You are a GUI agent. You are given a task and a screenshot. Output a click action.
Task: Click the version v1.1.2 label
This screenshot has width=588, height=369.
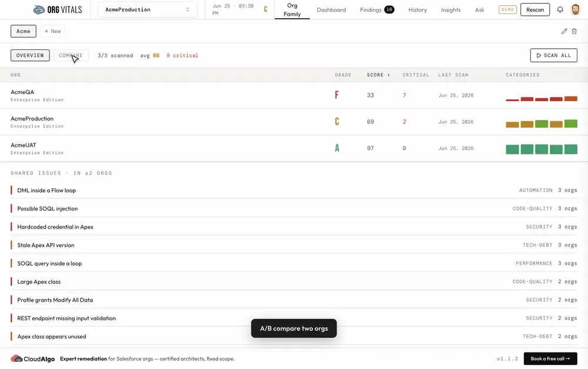(507, 359)
